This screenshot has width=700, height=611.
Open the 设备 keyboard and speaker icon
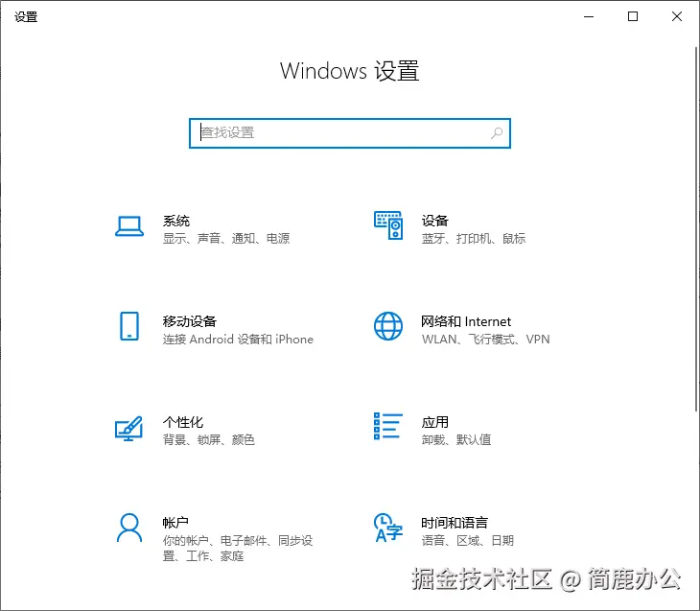388,225
